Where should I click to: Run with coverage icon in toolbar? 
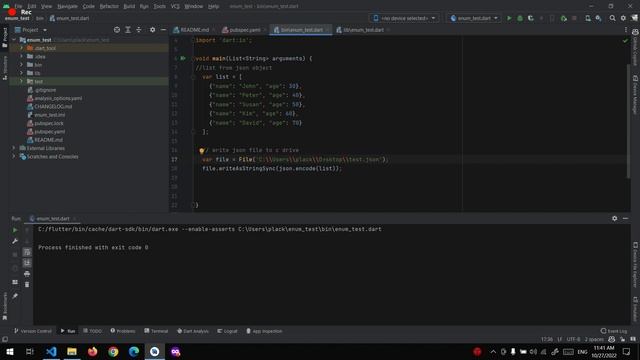tap(531, 18)
